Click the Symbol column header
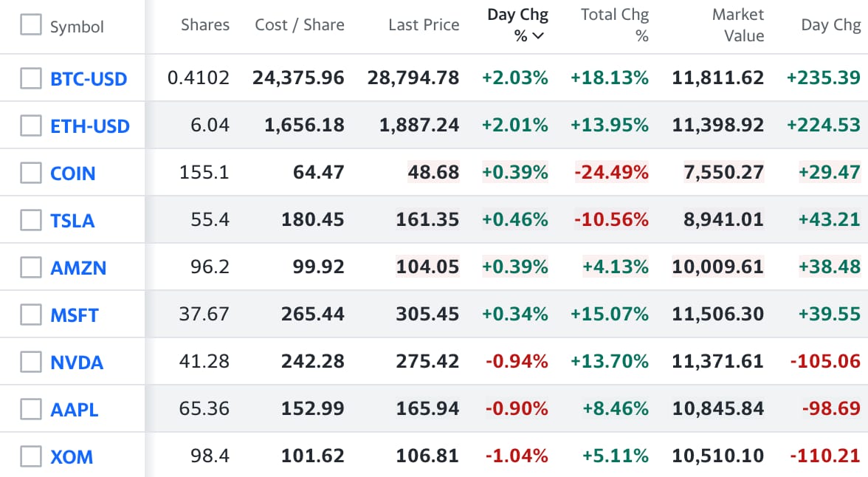This screenshot has height=477, width=868. (x=77, y=27)
